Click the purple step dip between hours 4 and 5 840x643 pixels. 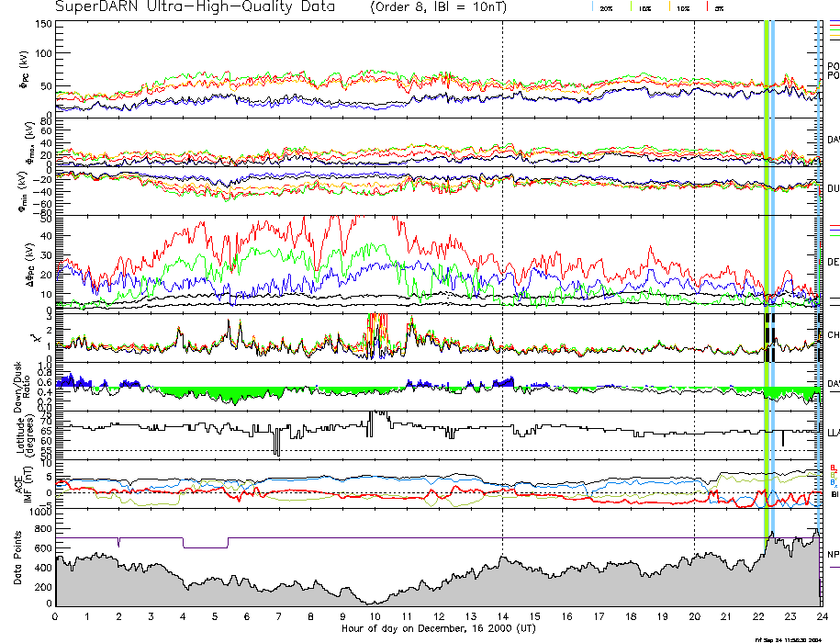click(x=206, y=547)
